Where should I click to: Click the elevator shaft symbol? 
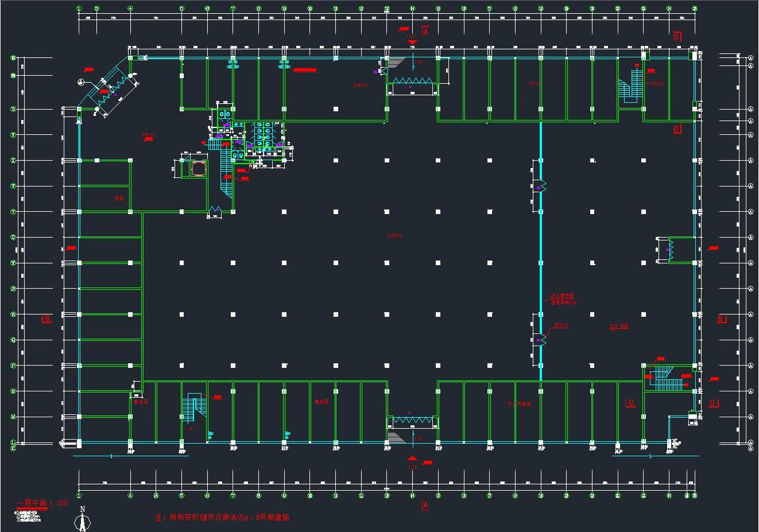click(198, 169)
